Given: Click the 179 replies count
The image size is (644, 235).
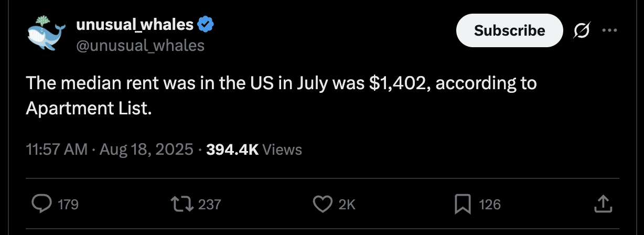Looking at the screenshot, I should pos(68,205).
